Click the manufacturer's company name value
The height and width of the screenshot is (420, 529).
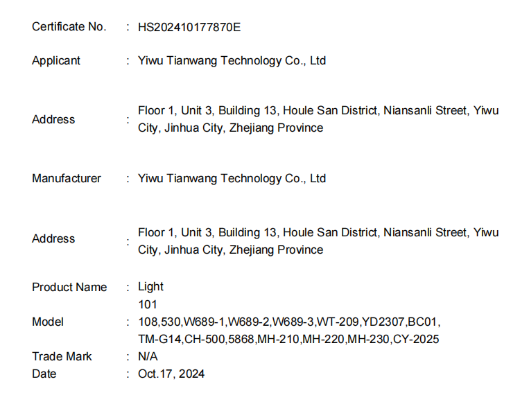coord(232,179)
